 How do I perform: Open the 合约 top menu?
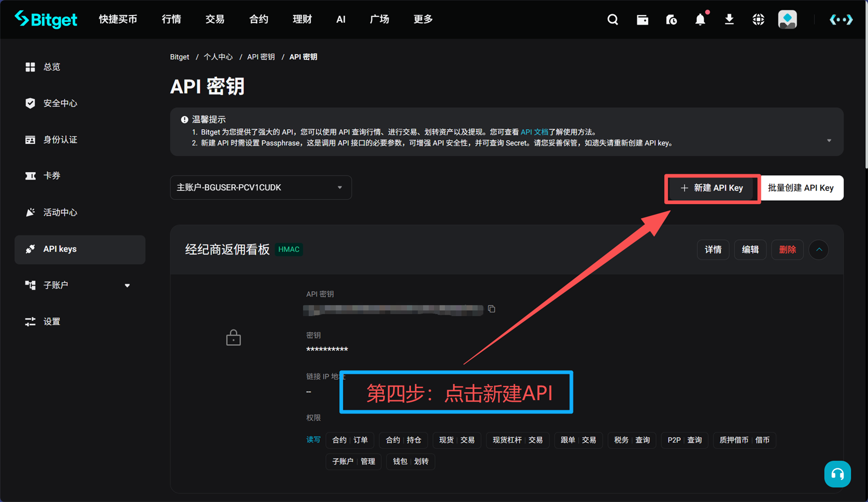(259, 19)
